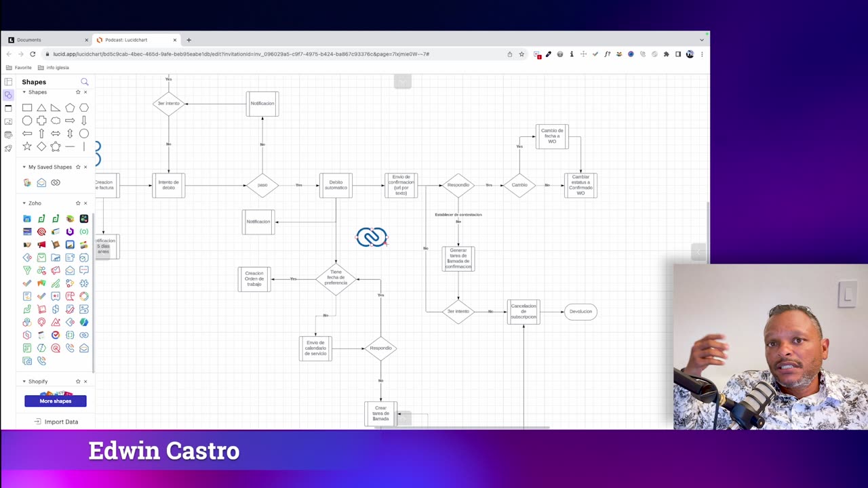Select the diamond shape

41,146
